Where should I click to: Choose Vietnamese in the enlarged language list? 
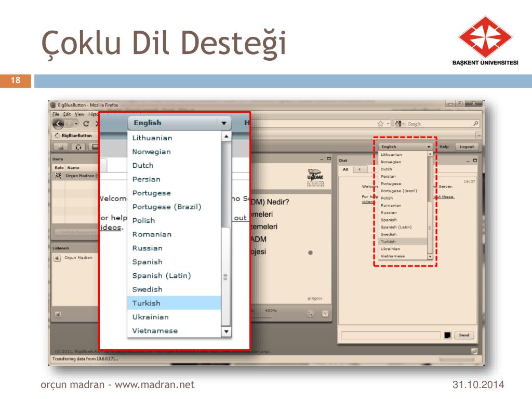[x=174, y=330]
